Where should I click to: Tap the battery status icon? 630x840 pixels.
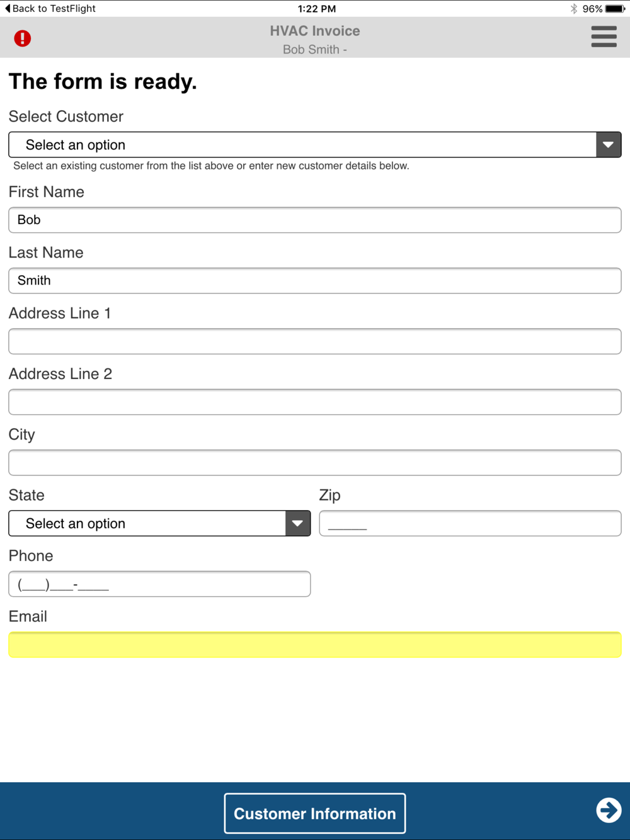[x=615, y=9]
